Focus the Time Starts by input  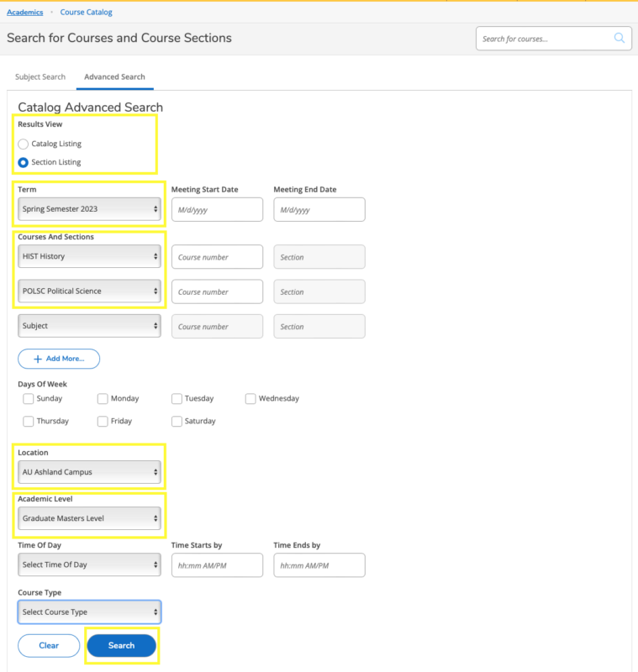point(217,565)
